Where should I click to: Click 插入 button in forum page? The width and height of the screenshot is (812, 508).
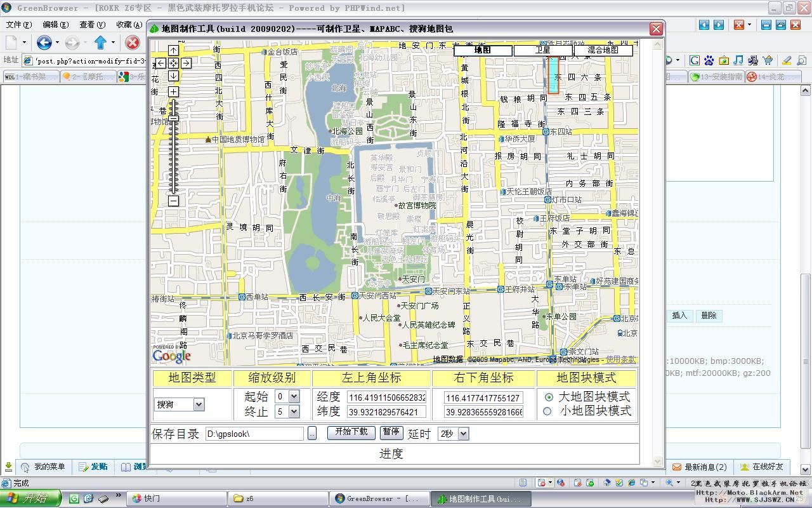click(679, 316)
